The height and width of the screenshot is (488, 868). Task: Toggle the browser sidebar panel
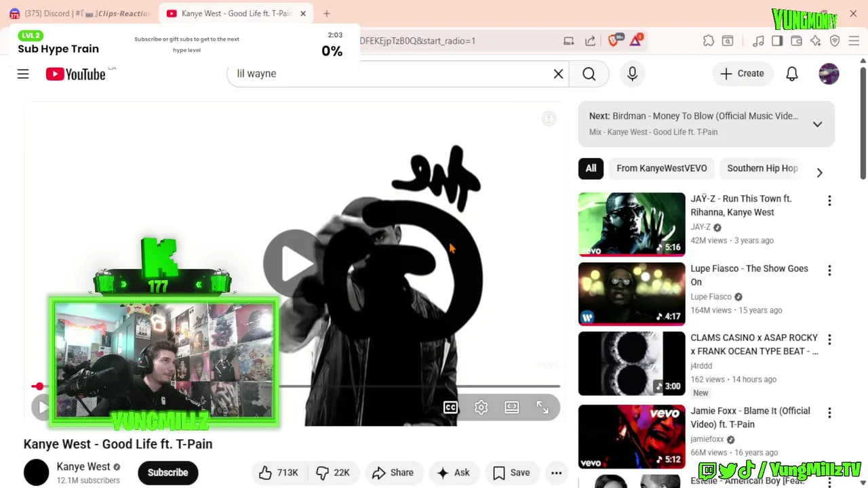pos(777,41)
